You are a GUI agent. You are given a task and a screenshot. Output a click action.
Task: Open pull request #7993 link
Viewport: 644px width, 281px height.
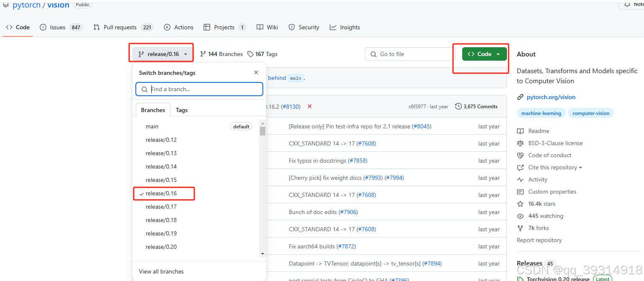pyautogui.click(x=373, y=178)
